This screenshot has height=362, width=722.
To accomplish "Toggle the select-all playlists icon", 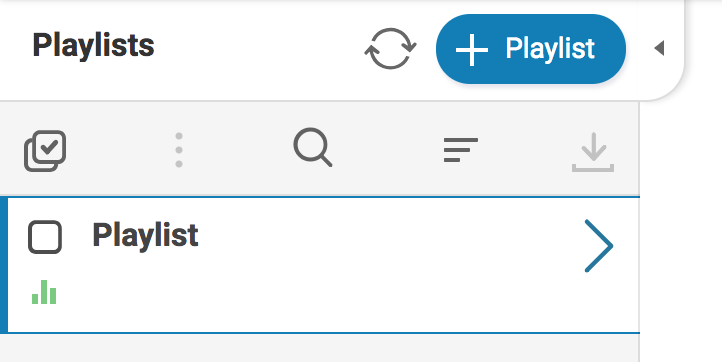I will (45, 151).
